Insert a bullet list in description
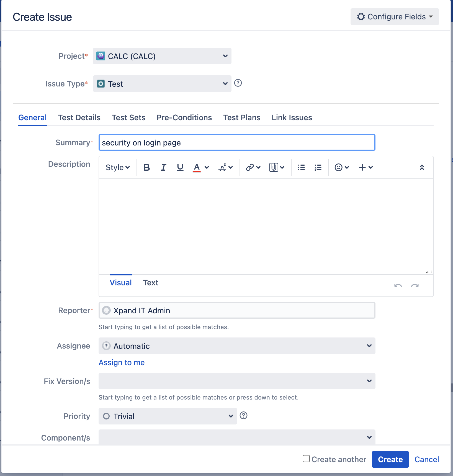Image resolution: width=453 pixels, height=476 pixels. (301, 167)
